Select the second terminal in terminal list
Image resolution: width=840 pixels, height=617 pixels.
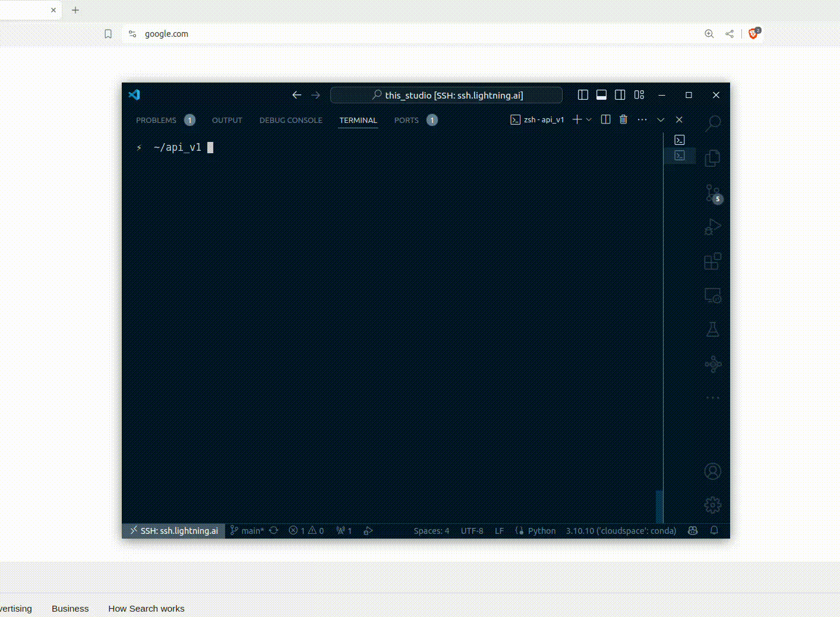click(x=680, y=156)
